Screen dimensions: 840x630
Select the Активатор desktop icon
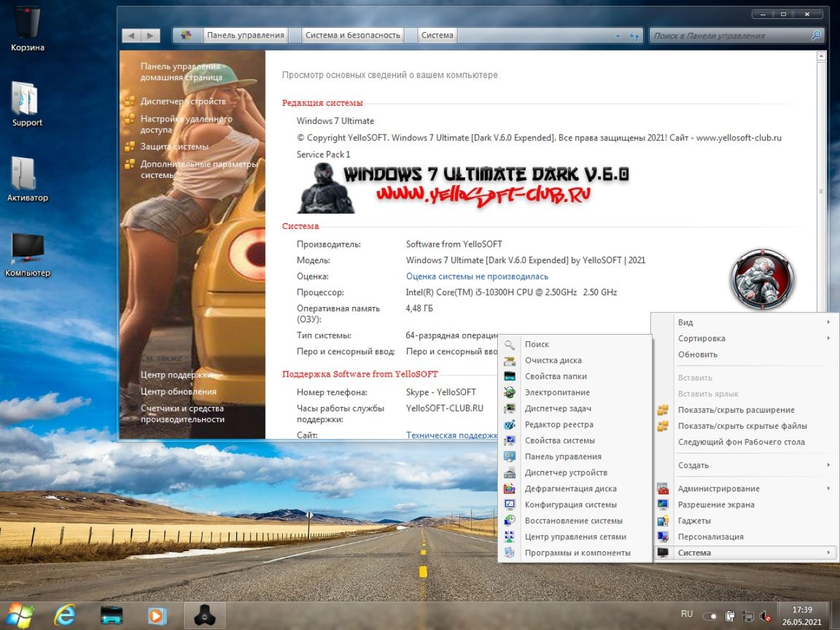(27, 178)
